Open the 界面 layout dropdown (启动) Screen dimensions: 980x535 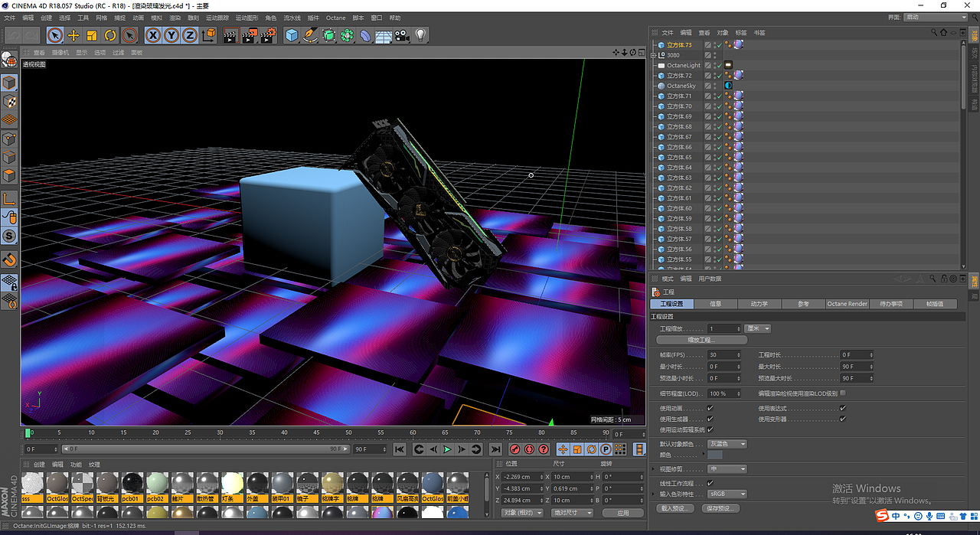[934, 17]
